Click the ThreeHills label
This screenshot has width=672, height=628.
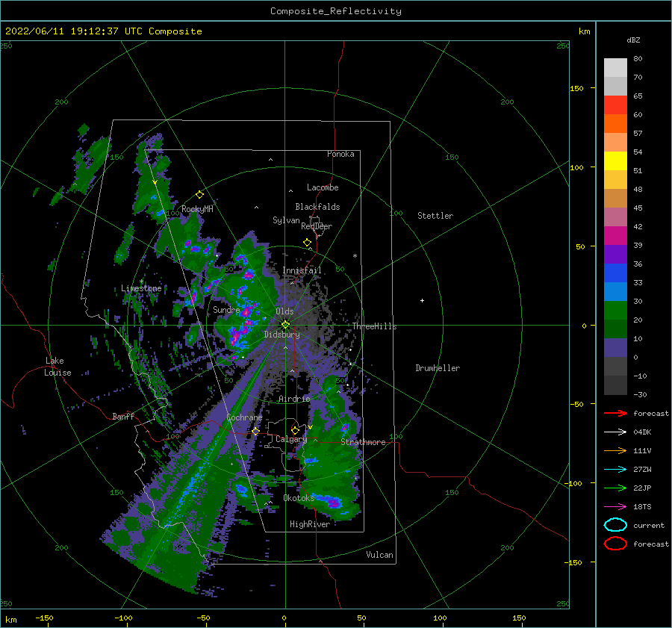(x=374, y=326)
